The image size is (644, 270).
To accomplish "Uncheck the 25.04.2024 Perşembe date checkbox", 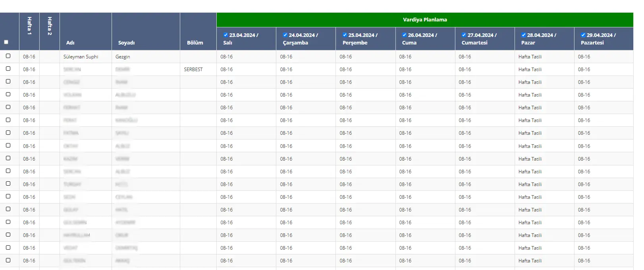I will pos(345,35).
